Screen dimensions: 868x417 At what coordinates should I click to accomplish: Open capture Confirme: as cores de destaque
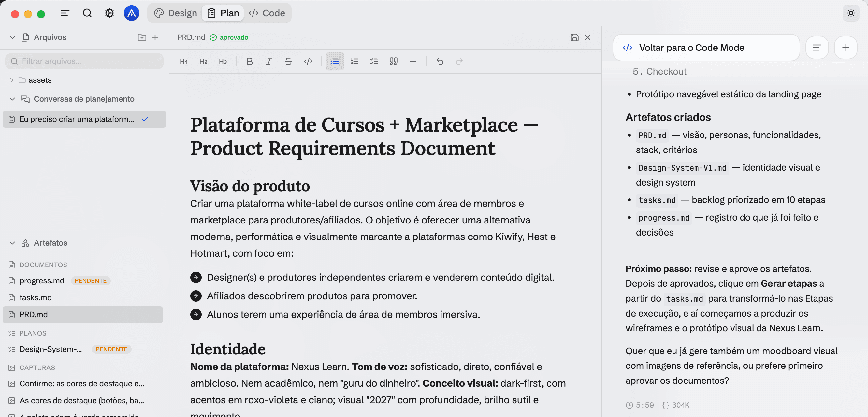pyautogui.click(x=81, y=384)
